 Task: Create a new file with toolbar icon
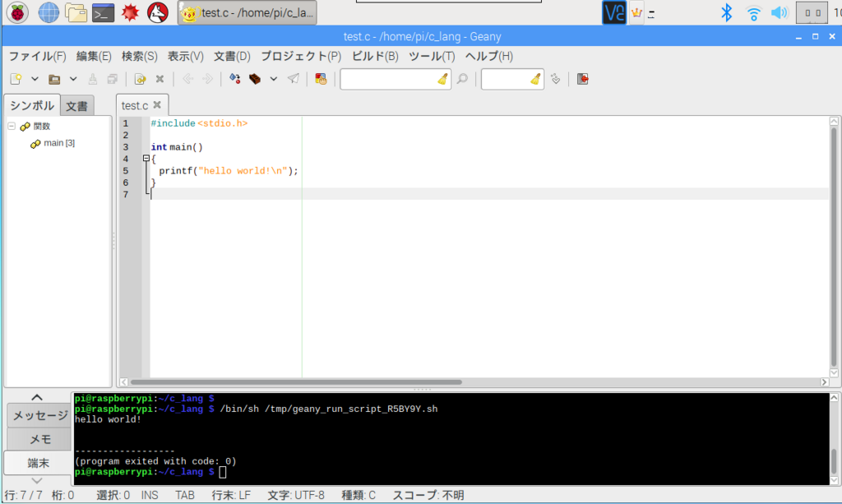16,80
